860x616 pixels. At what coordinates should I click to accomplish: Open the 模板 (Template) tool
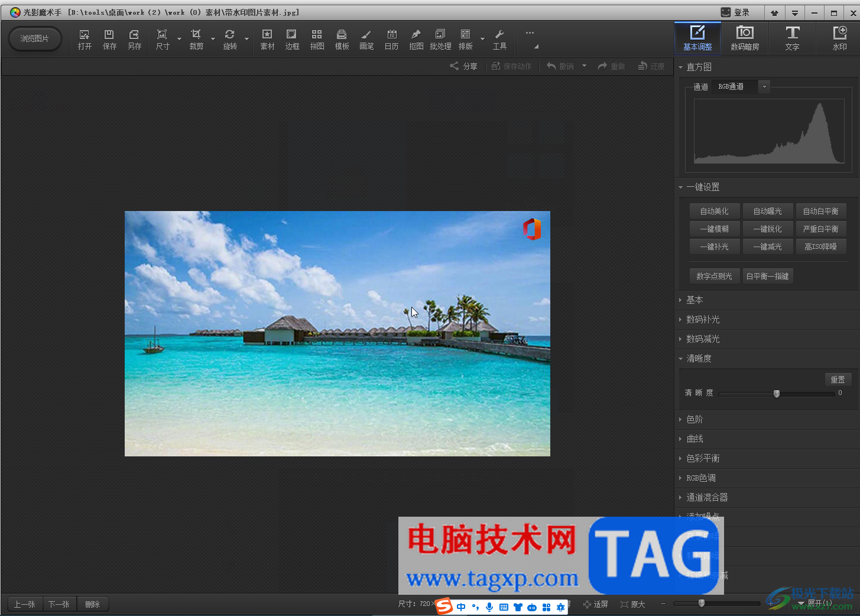(342, 40)
